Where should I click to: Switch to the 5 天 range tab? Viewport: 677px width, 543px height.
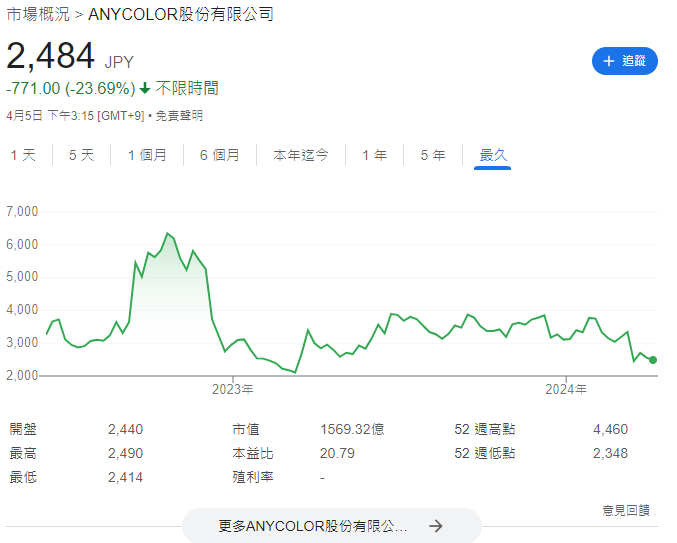[x=81, y=155]
